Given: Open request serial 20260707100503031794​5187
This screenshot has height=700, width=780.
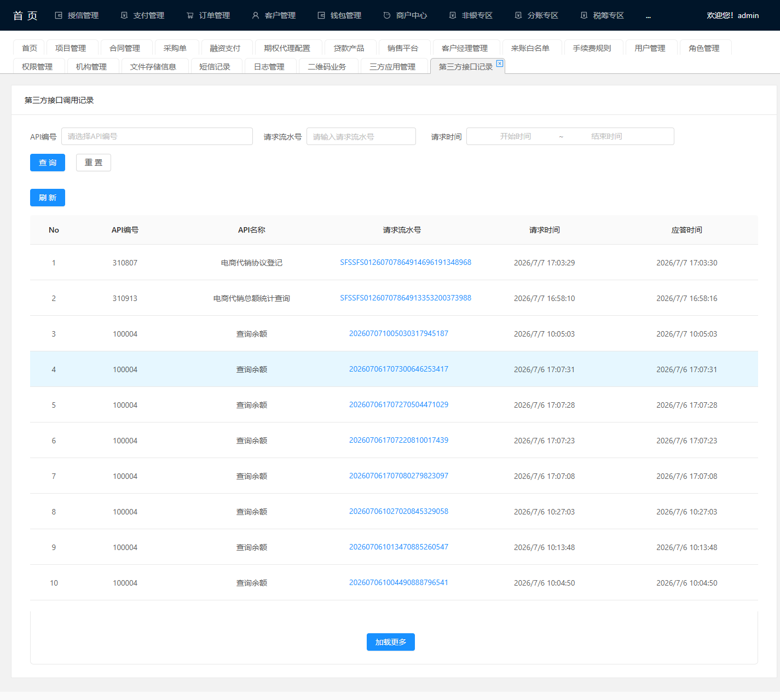Looking at the screenshot, I should [x=398, y=333].
